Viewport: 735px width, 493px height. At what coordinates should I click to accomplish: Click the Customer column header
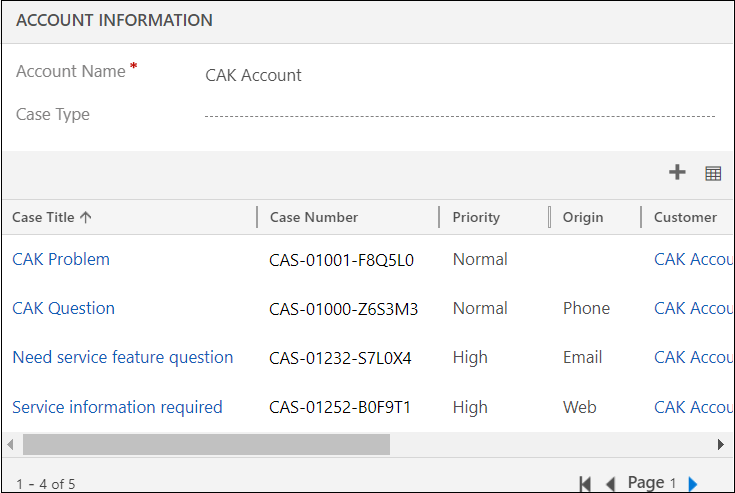(685, 217)
